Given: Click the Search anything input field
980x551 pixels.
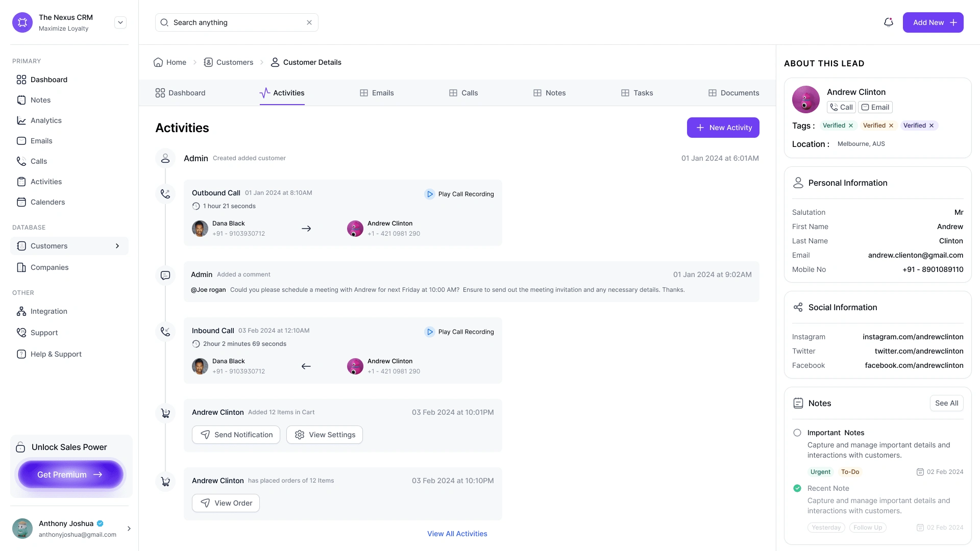Looking at the screenshot, I should coord(236,22).
